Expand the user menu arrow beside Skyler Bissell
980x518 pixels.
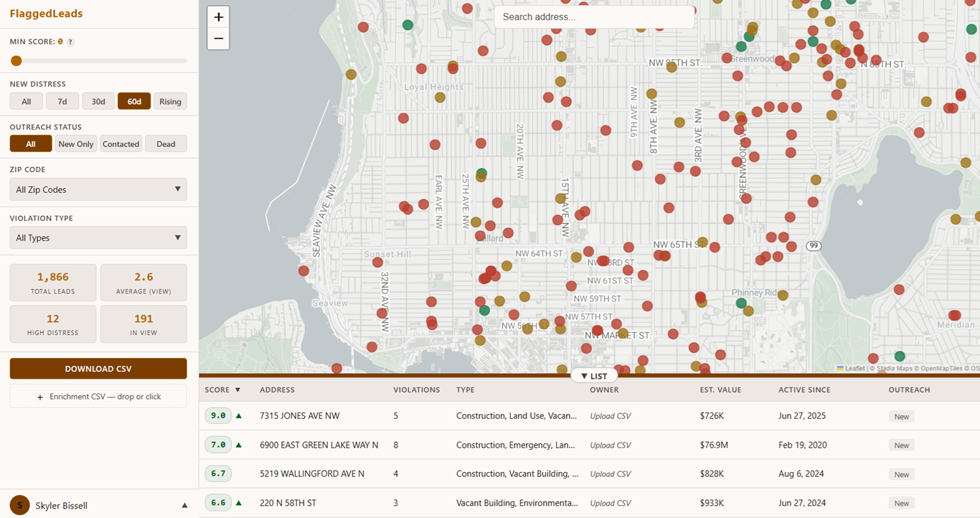click(x=184, y=505)
